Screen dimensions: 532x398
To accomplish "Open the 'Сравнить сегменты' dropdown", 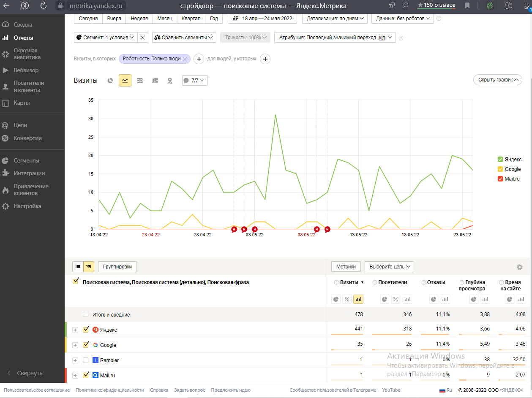I will 184,38.
